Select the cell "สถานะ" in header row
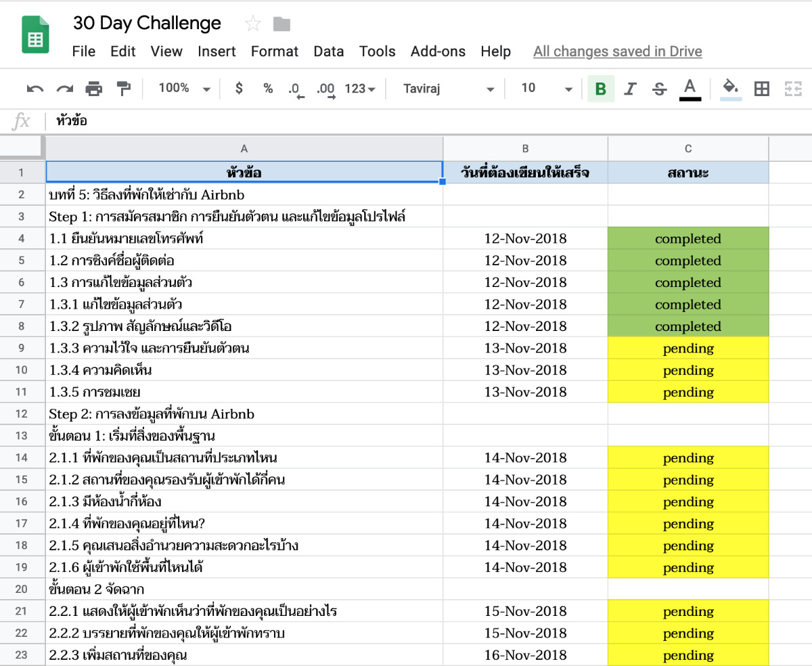 point(688,173)
